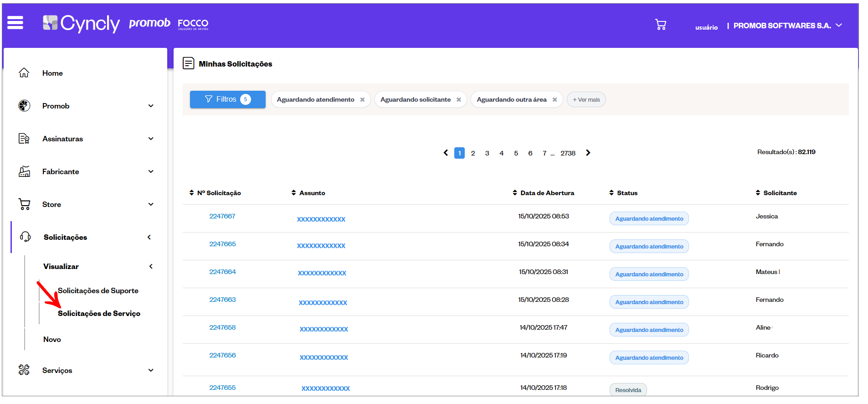Open the hamburger menu icon

(x=15, y=22)
